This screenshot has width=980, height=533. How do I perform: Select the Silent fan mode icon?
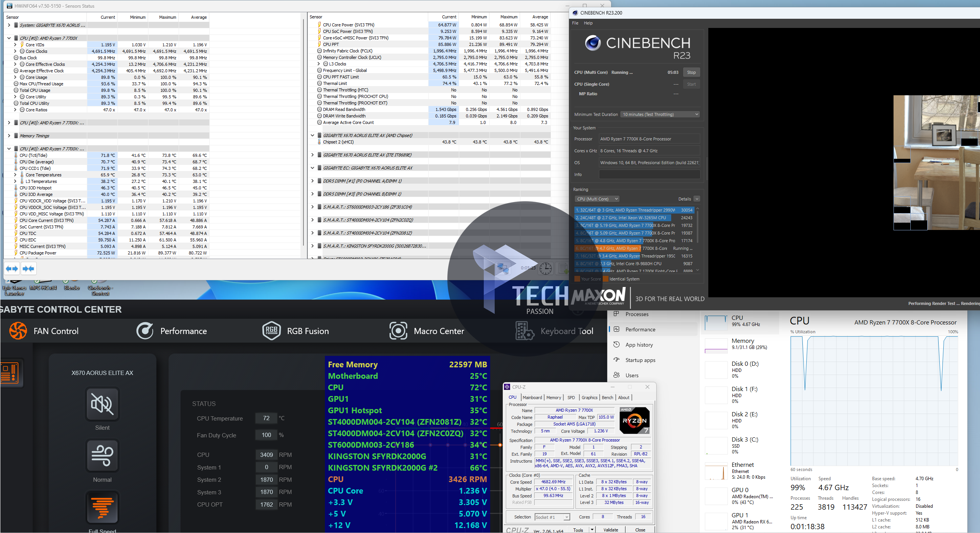(x=102, y=404)
